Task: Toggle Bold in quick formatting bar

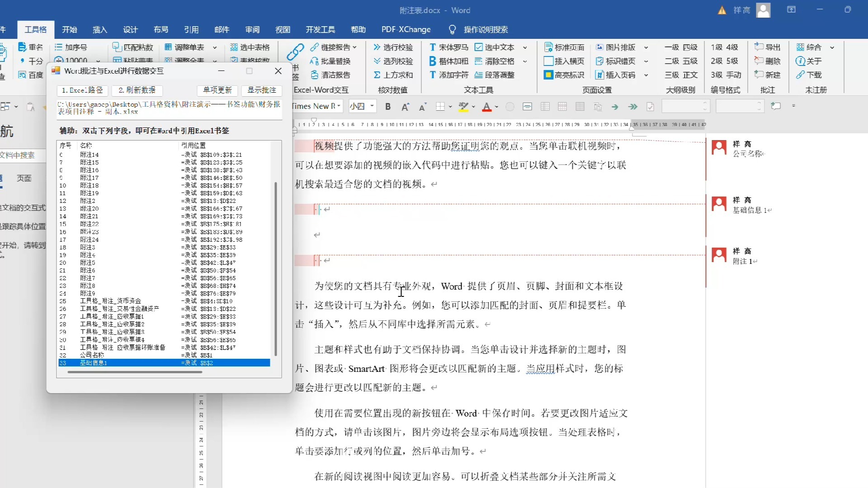Action: (x=388, y=107)
